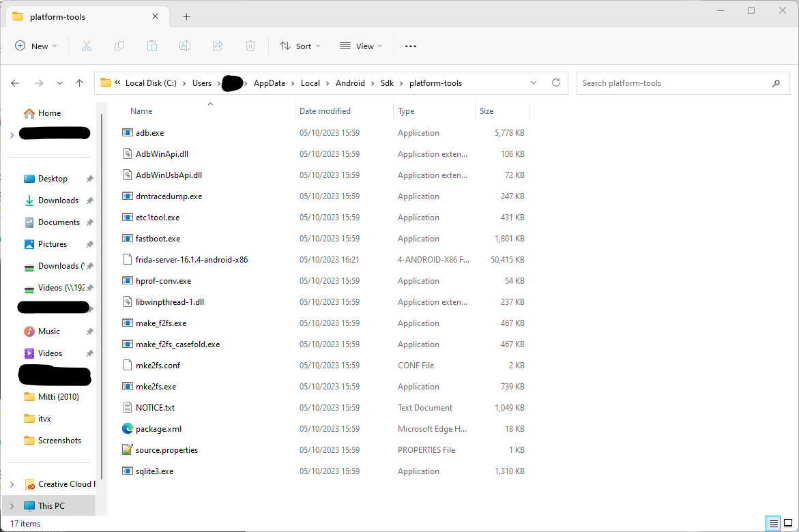Screen dimensions: 799x532
Task: Expand the redacted item below Home
Action: coord(12,135)
